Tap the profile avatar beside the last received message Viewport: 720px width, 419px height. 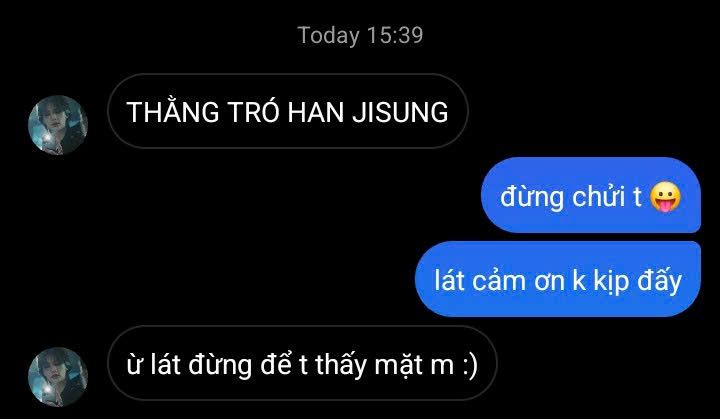pos(58,377)
